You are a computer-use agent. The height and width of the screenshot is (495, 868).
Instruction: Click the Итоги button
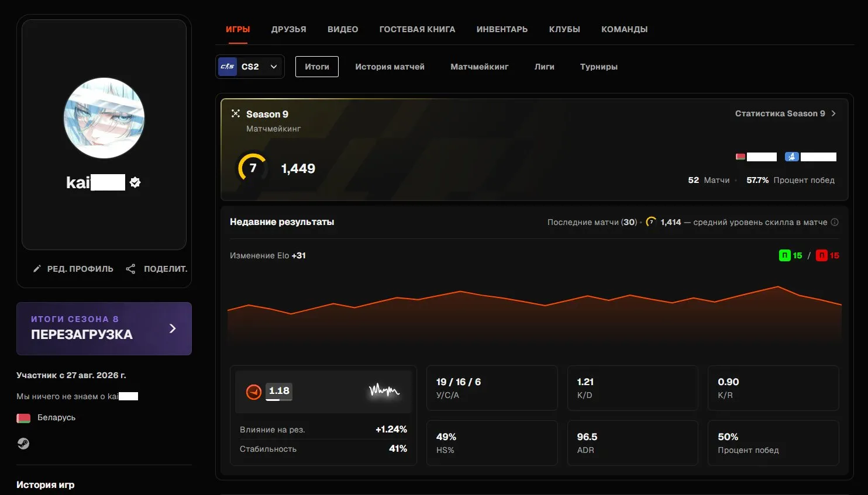317,67
